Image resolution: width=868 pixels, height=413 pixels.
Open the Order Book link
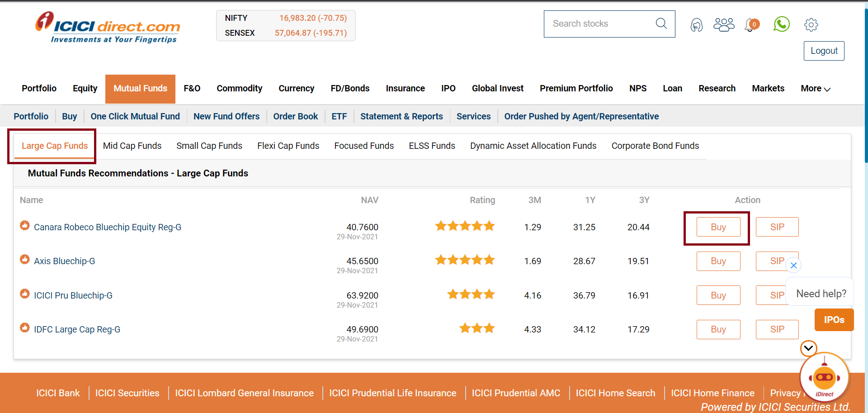click(296, 117)
